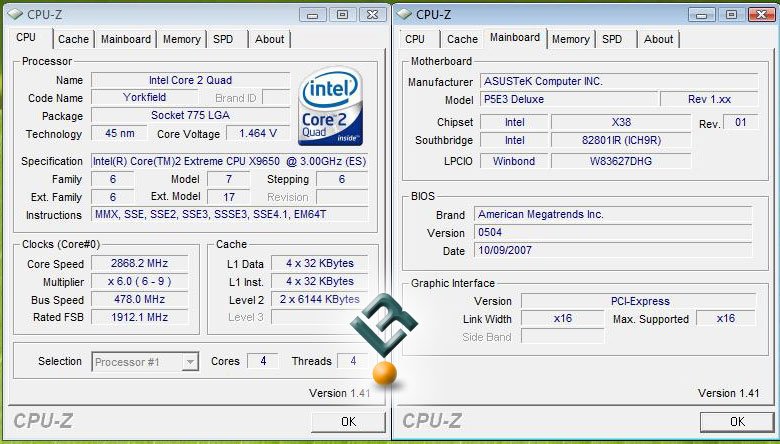Image resolution: width=780 pixels, height=444 pixels.
Task: Click the Core Voltage value 1.464 V
Action: tap(258, 133)
